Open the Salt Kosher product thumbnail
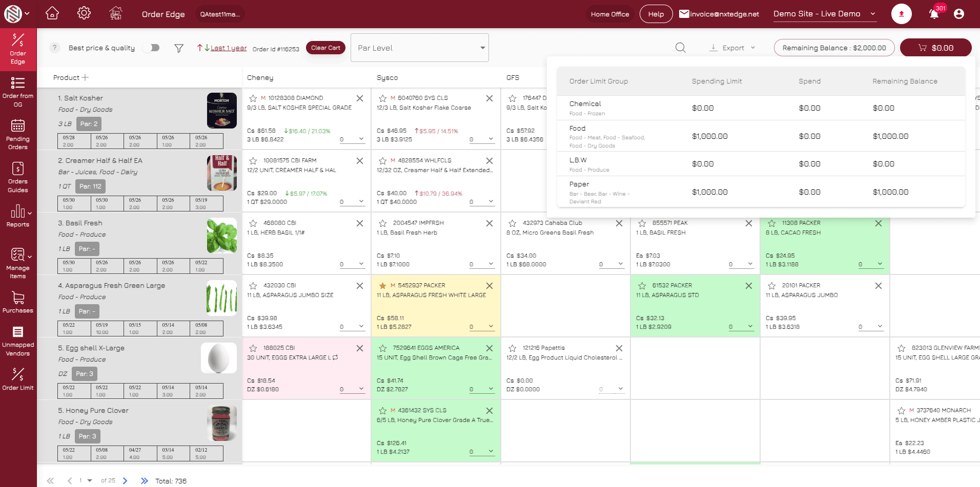 (x=222, y=111)
